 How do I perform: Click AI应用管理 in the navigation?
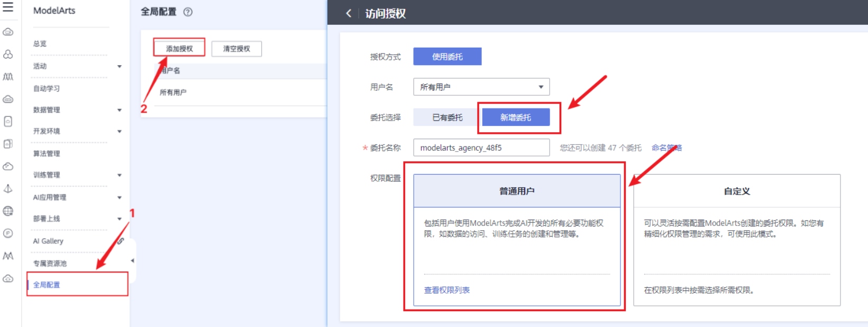point(50,197)
